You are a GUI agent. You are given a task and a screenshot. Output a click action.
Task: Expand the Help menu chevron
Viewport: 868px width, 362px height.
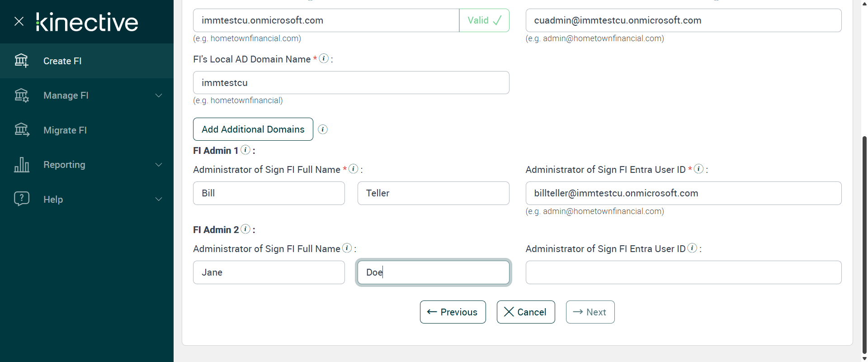(159, 199)
